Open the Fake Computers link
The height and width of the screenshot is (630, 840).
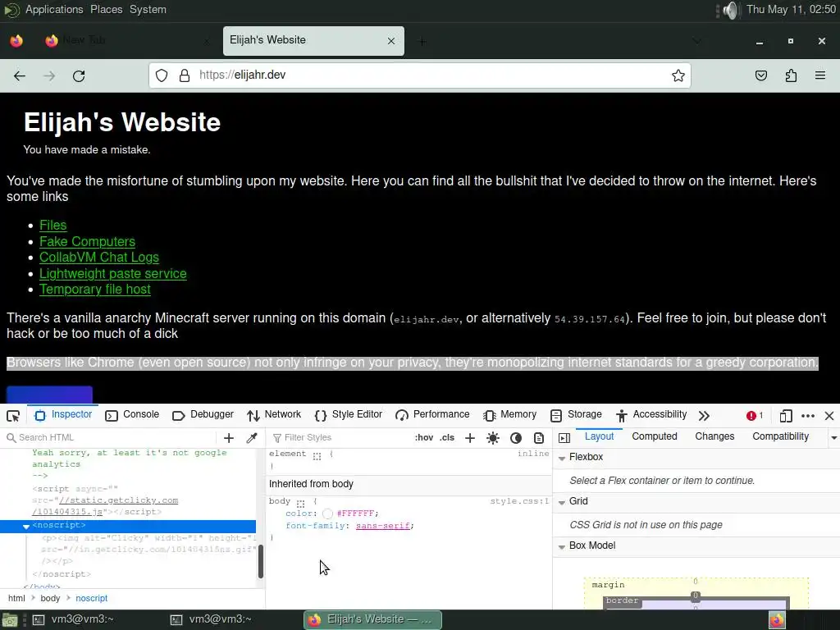coord(87,242)
